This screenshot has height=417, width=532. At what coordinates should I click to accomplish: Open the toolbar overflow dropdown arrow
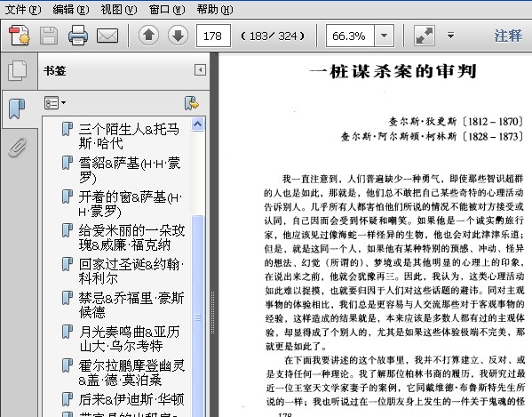point(450,35)
